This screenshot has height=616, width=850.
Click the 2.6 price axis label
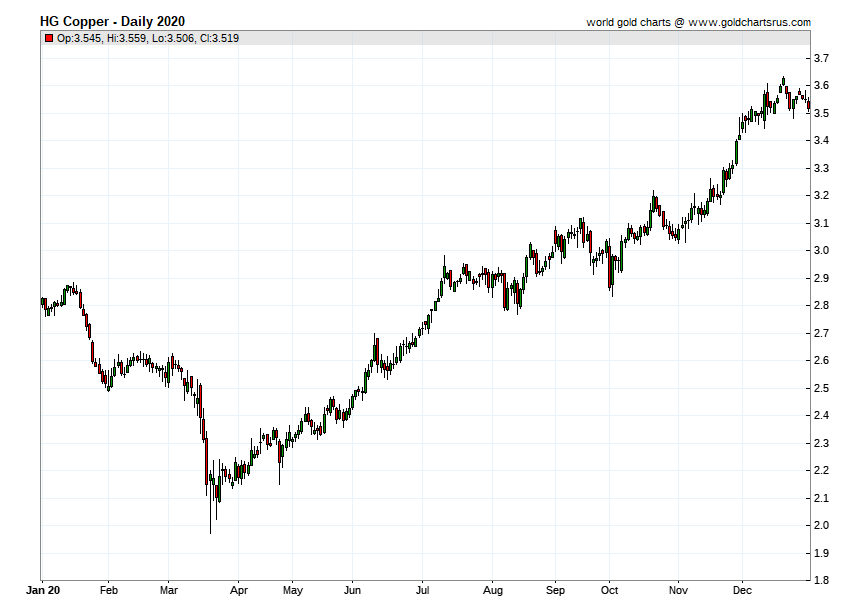tap(821, 360)
